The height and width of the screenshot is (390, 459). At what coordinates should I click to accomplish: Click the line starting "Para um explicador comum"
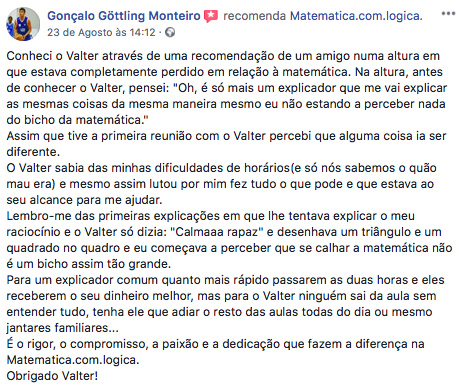point(225,280)
